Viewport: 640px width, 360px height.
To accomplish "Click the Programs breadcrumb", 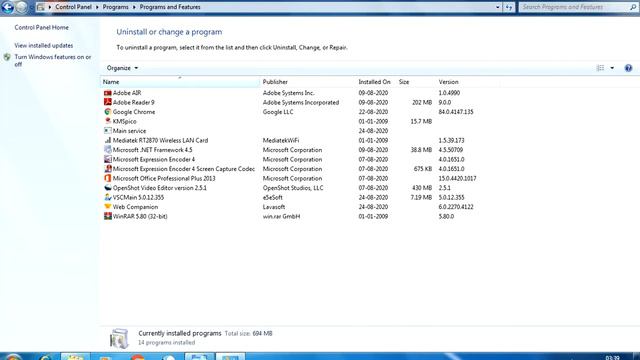I will pos(116,7).
